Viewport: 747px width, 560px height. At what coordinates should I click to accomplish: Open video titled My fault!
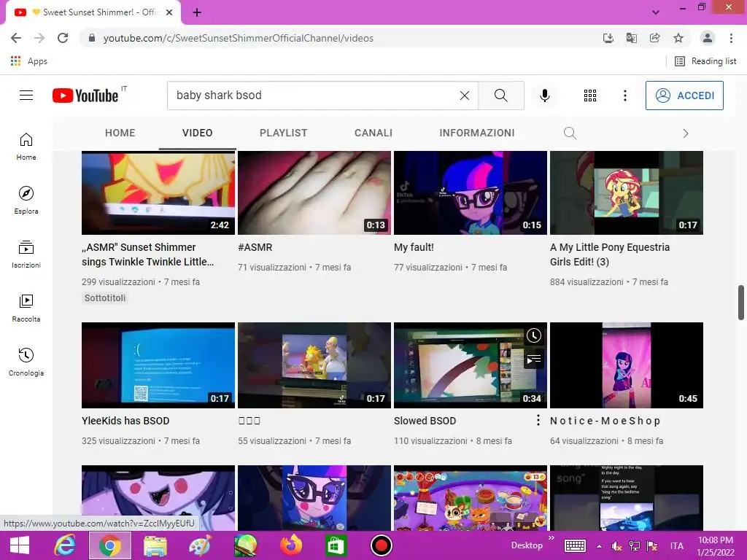[414, 247]
